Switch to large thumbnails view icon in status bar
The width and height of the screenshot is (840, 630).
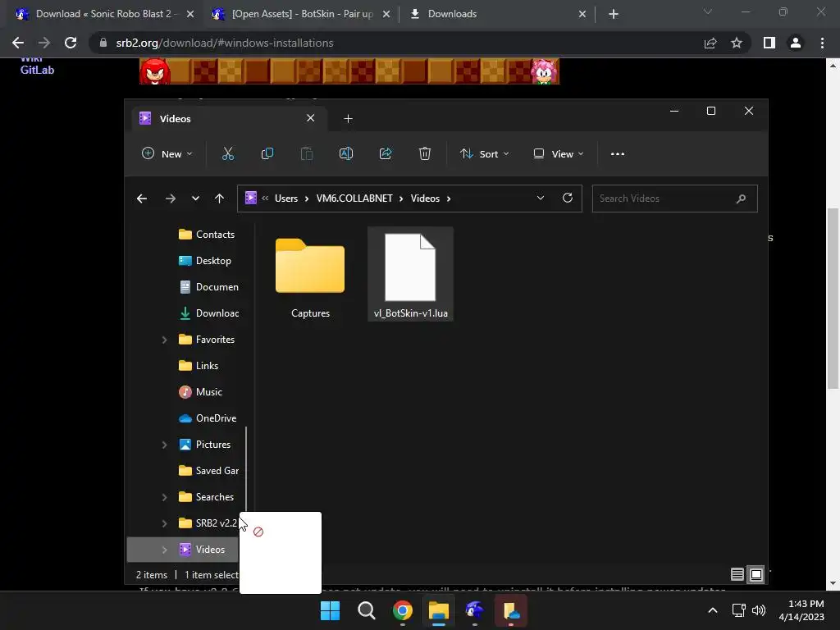coord(756,575)
